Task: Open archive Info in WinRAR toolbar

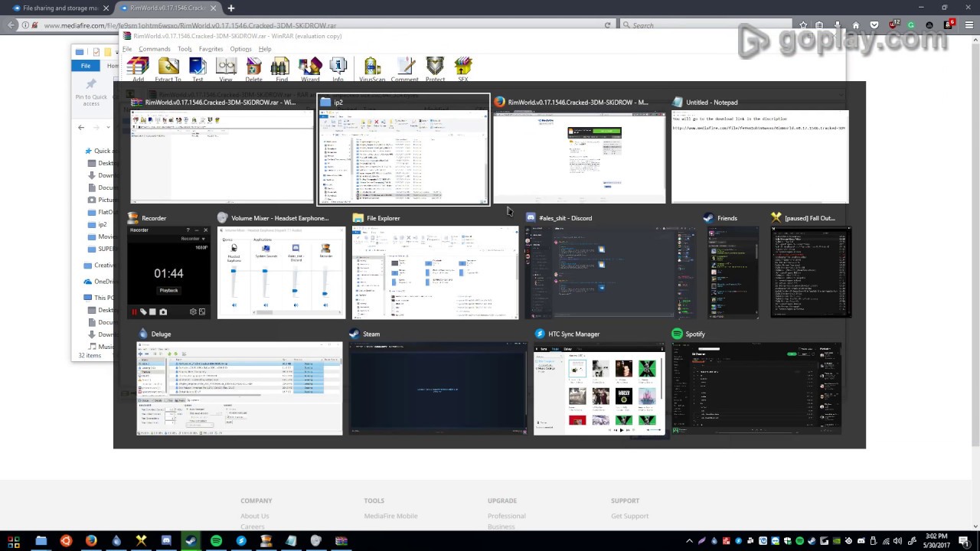Action: pyautogui.click(x=338, y=69)
